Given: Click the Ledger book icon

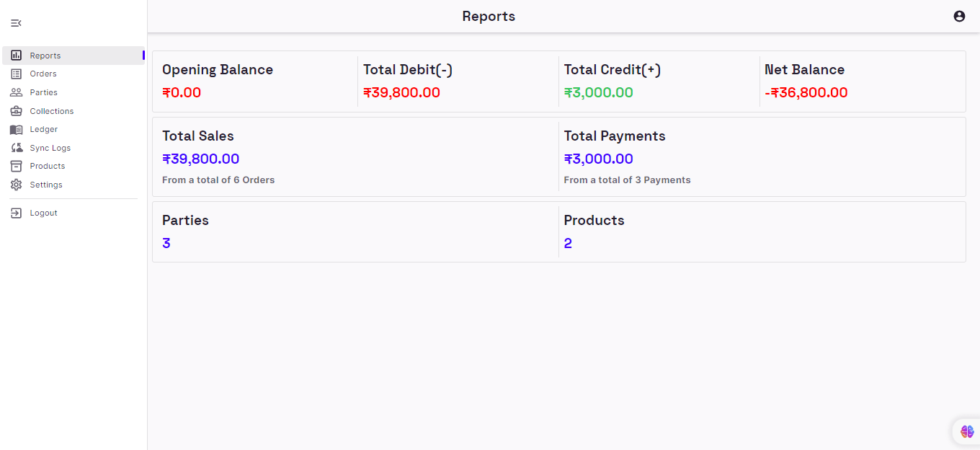Looking at the screenshot, I should (x=16, y=129).
